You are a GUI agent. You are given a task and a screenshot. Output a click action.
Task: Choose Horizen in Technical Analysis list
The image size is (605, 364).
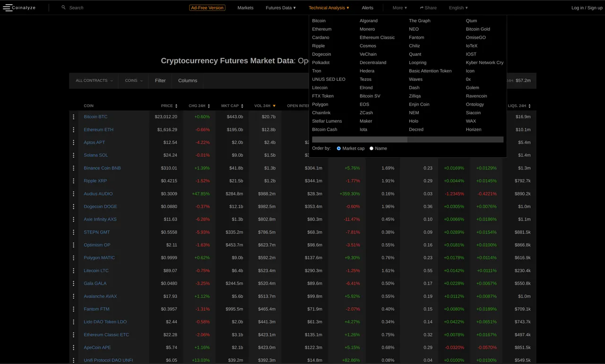point(474,129)
